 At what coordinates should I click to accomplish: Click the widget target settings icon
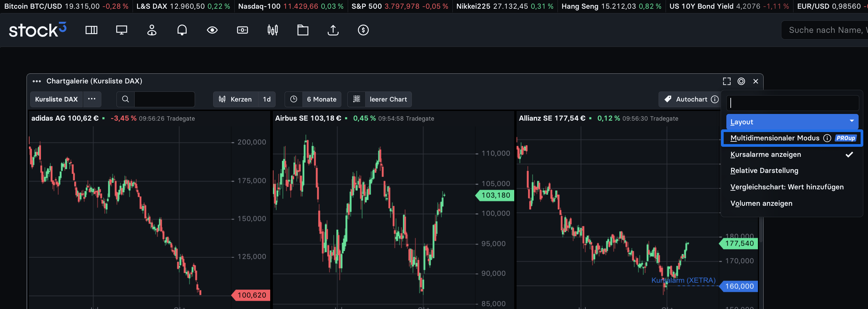point(741,81)
